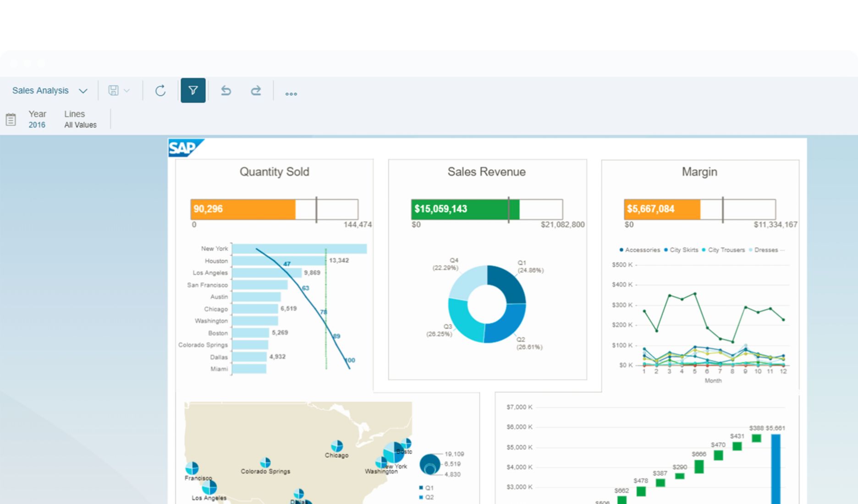Open the More options ellipsis menu

point(291,93)
